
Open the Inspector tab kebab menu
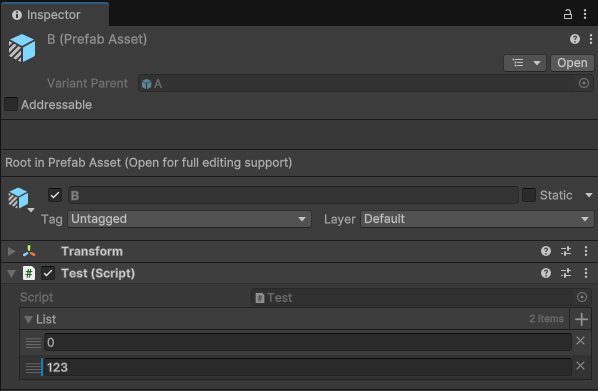(585, 14)
